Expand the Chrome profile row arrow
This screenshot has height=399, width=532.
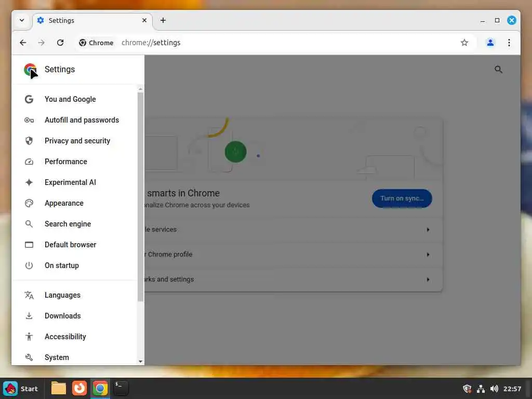[x=428, y=255]
